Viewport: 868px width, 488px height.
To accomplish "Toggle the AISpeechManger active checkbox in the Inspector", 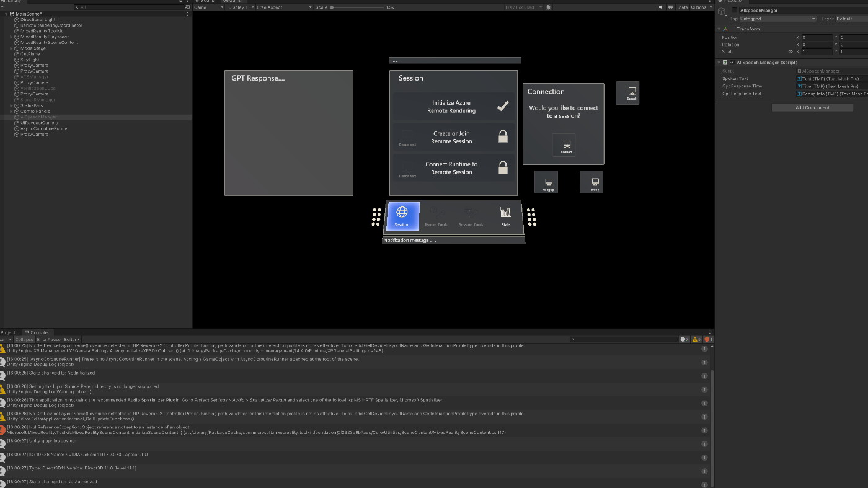I will pyautogui.click(x=735, y=11).
